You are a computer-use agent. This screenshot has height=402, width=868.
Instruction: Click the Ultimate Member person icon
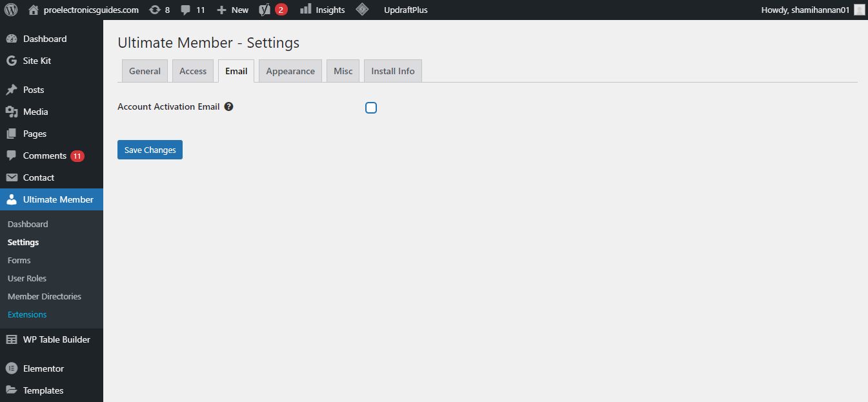11,199
